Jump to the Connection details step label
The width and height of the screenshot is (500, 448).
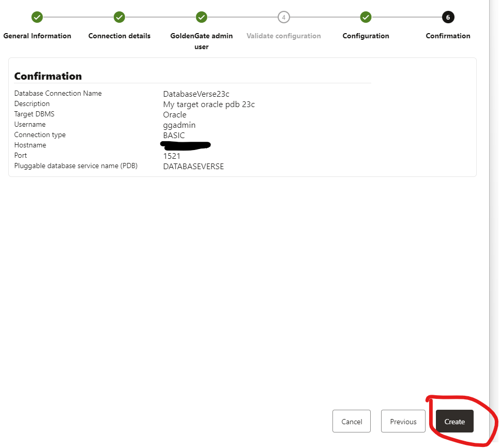[119, 36]
